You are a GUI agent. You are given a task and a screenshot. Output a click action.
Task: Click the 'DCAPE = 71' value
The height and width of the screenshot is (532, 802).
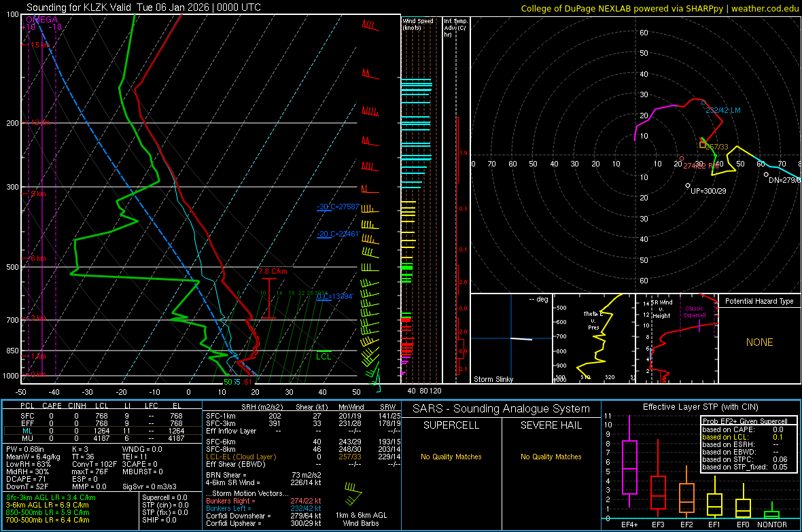24,479
